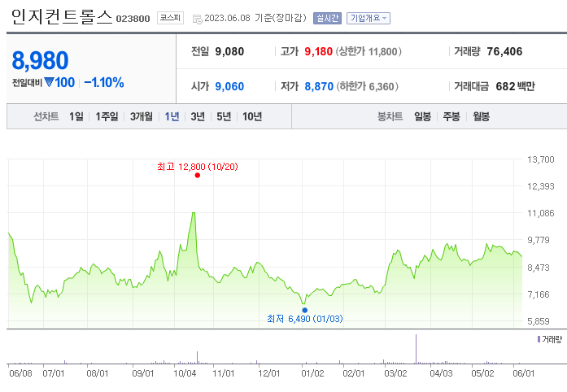The height and width of the screenshot is (392, 567).
Task: Click the 2023.06.08 기준(장마감) date text
Action: tap(255, 18)
